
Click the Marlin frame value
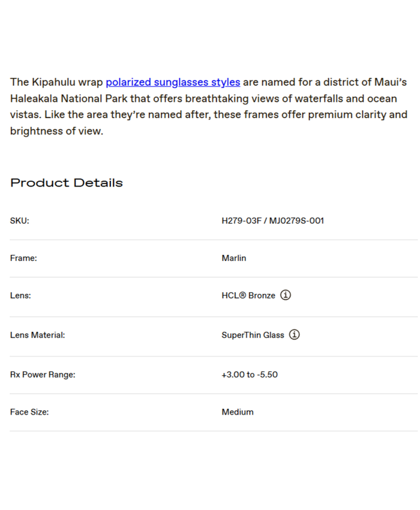tap(234, 258)
